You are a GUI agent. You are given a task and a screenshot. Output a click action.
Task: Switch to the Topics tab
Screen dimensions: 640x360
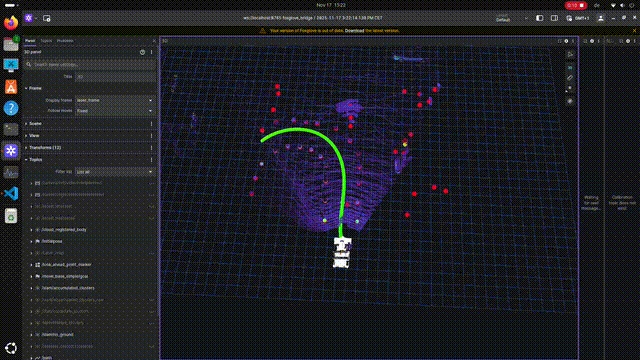[x=46, y=41]
